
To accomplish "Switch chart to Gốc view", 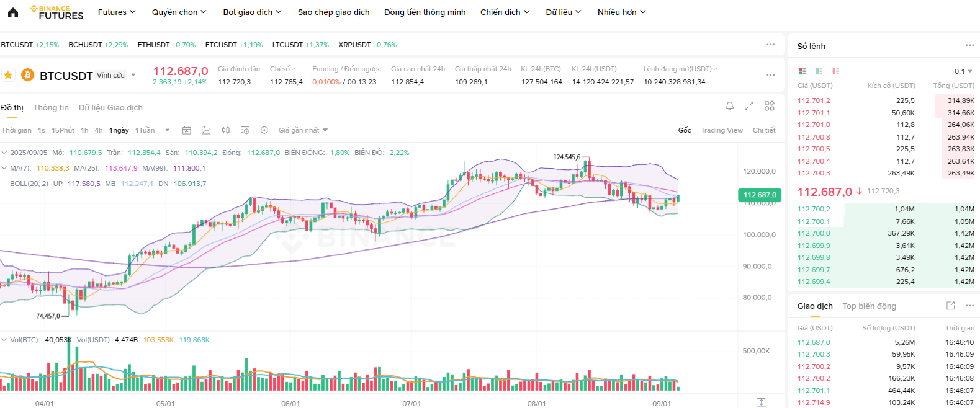I will (685, 130).
